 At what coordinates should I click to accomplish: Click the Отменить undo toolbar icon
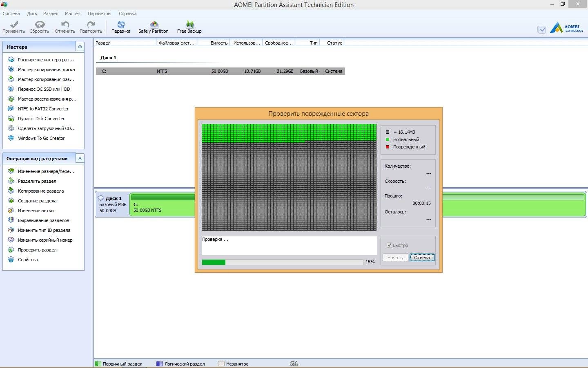(x=65, y=27)
